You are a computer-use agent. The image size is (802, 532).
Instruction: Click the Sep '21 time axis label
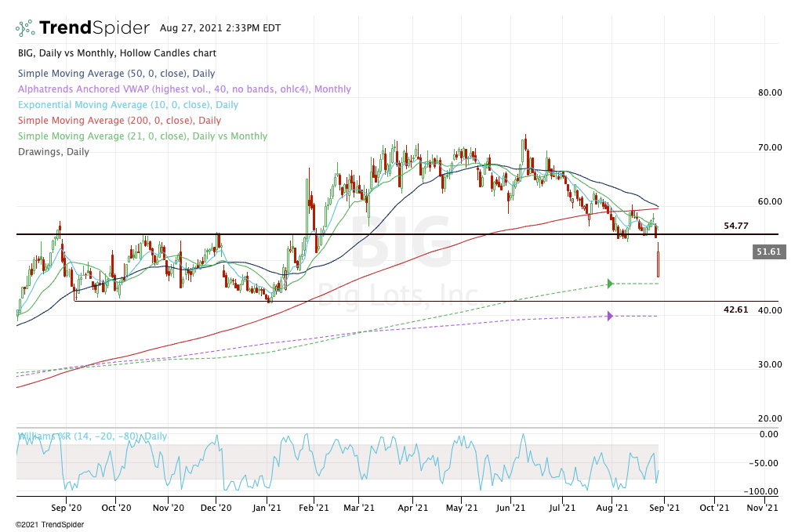[x=662, y=508]
